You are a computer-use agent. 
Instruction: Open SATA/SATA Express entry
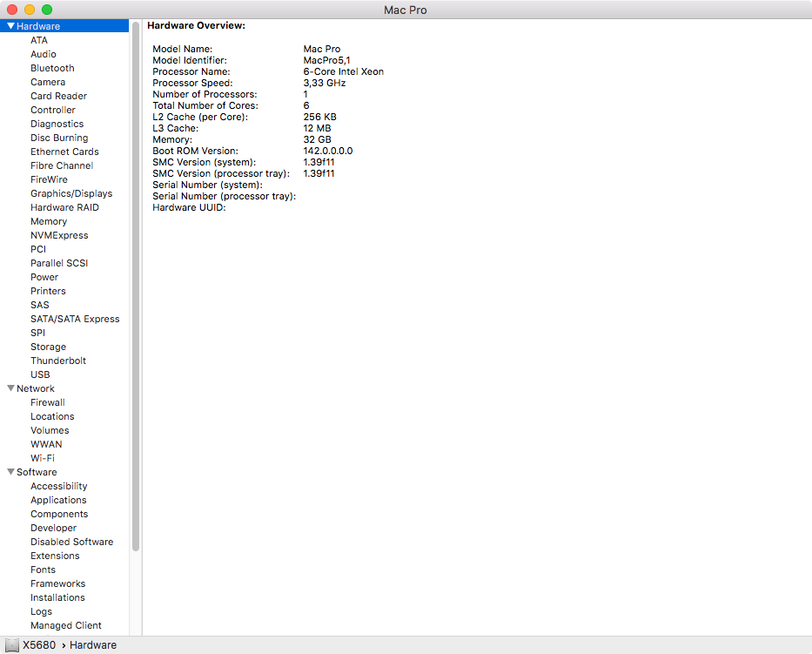coord(75,320)
